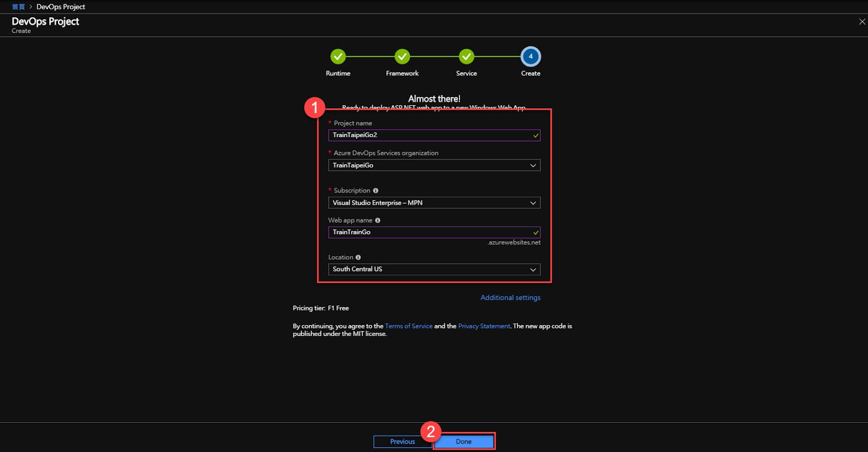Click the DevOps Project breadcrumb

(x=61, y=7)
